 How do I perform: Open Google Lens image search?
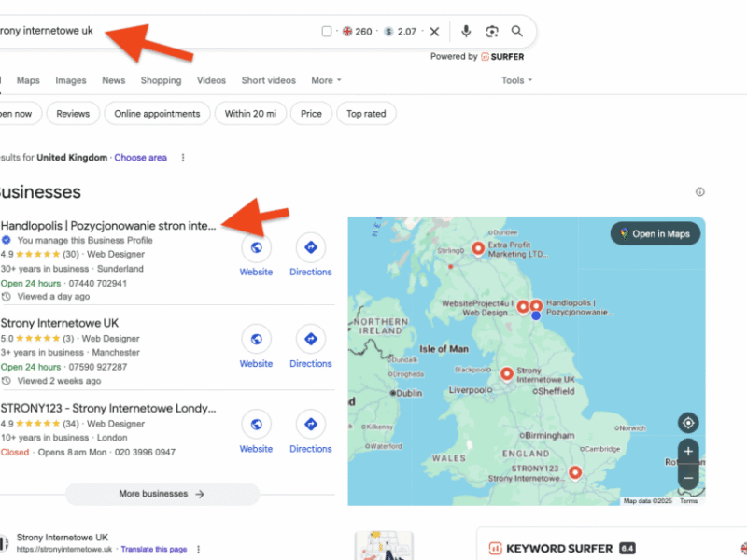coord(492,32)
